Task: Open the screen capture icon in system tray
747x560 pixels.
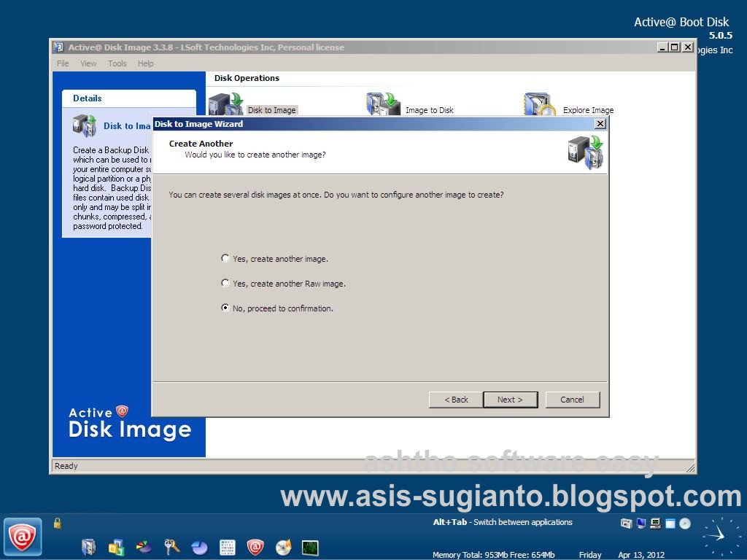Action: pyautogui.click(x=626, y=524)
